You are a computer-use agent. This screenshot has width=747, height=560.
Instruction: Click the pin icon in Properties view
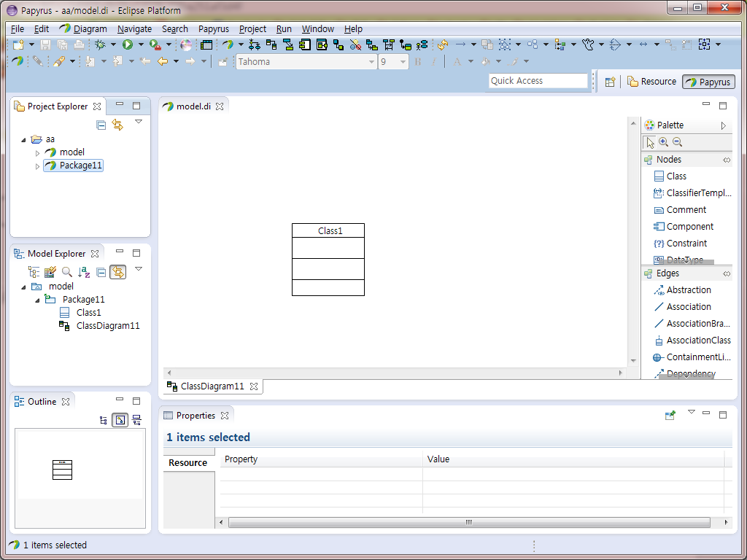(670, 415)
